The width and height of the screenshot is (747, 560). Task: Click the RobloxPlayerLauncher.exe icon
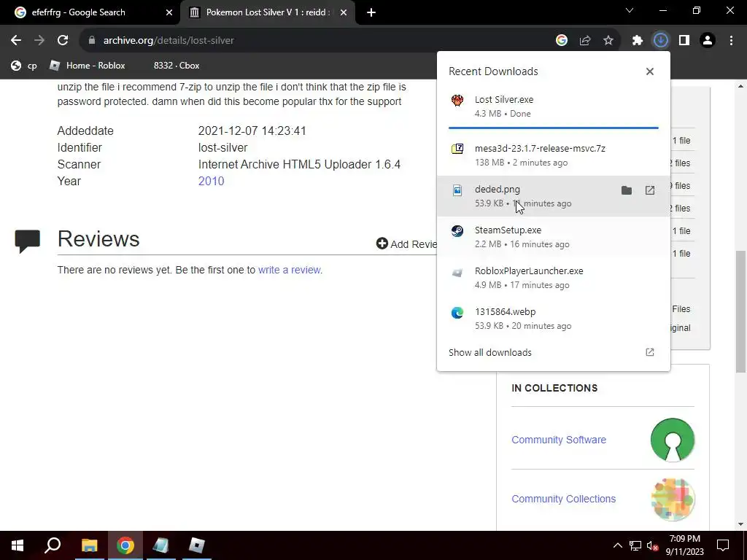[x=457, y=273]
